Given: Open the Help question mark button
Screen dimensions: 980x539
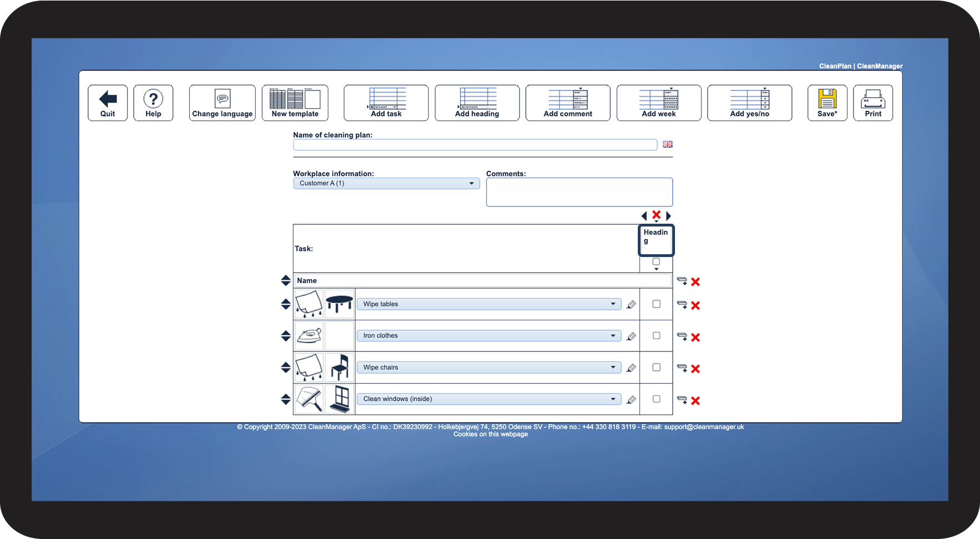Looking at the screenshot, I should (153, 103).
